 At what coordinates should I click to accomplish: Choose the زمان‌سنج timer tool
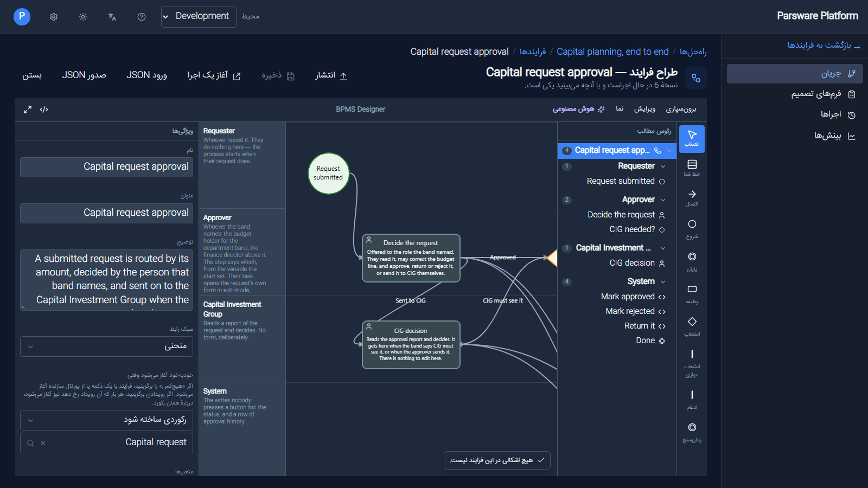click(x=692, y=432)
